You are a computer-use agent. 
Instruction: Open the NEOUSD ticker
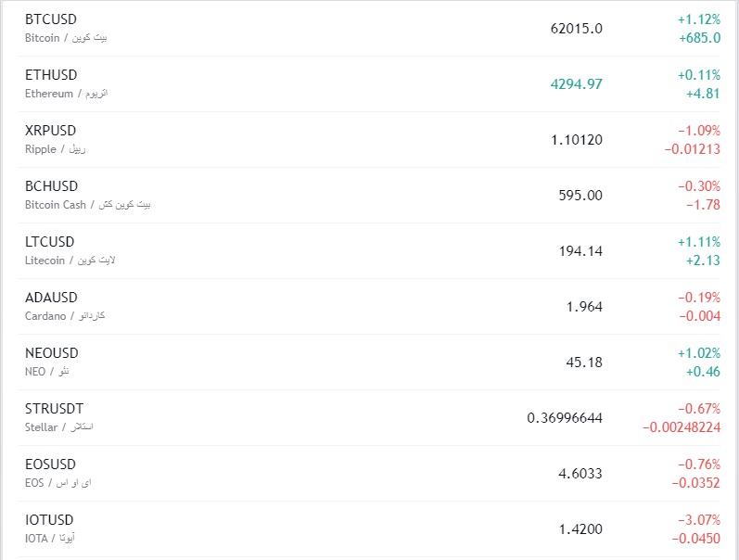(52, 353)
